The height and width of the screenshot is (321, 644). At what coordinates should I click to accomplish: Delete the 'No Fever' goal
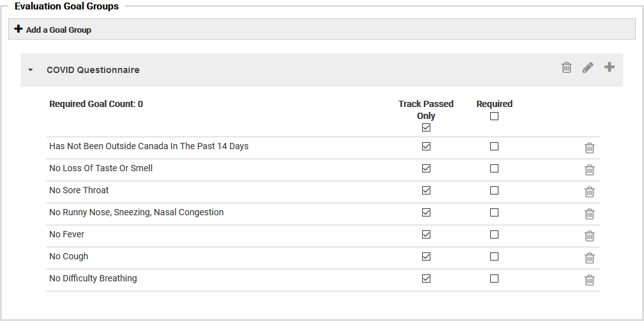point(589,236)
